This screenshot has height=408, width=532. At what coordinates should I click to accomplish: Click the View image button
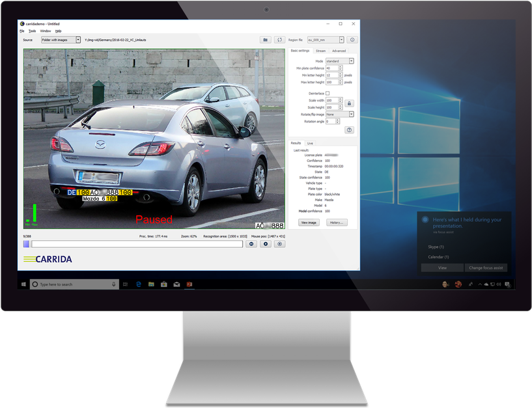(x=308, y=223)
